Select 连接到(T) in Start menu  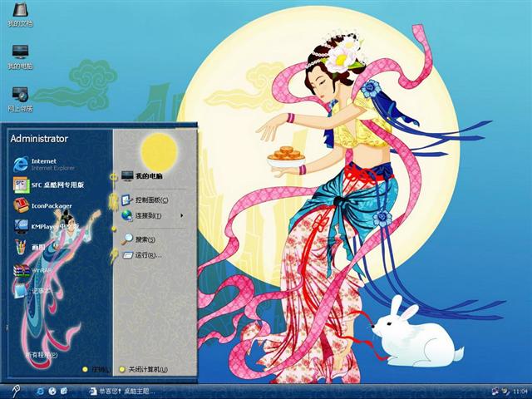tap(141, 215)
